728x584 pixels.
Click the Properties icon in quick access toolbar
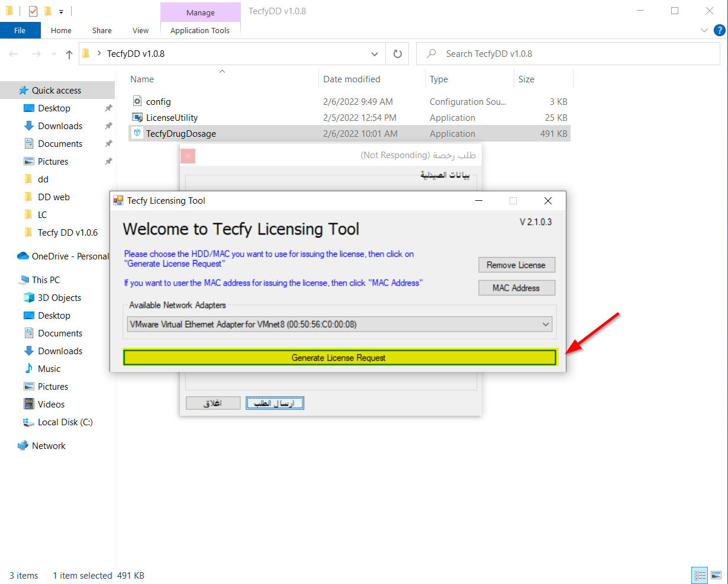[33, 11]
